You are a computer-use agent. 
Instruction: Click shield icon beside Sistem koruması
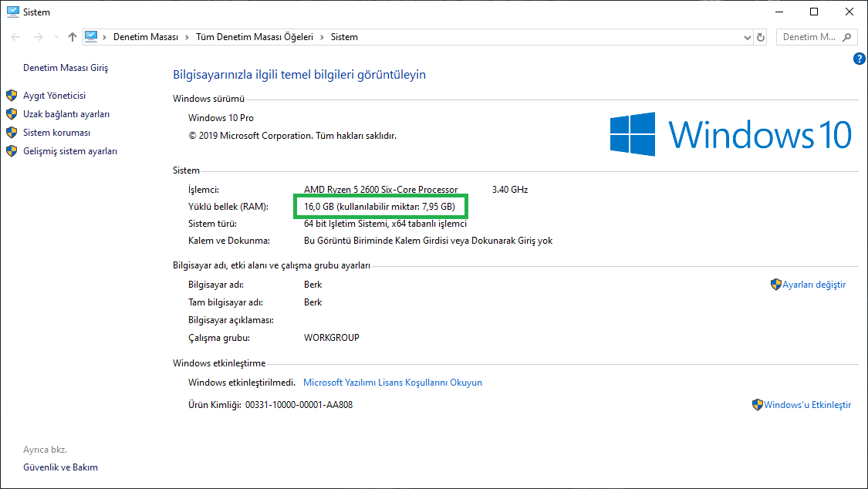pos(12,133)
